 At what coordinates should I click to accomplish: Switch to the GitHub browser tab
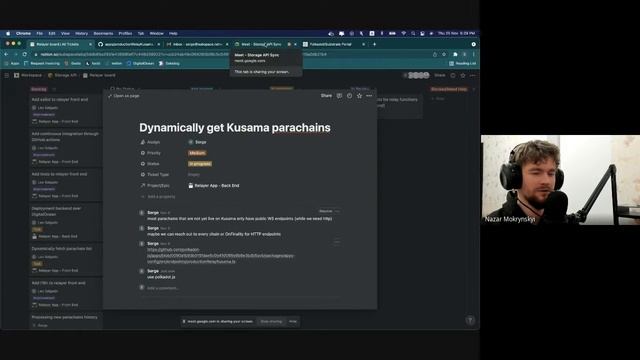pos(129,44)
